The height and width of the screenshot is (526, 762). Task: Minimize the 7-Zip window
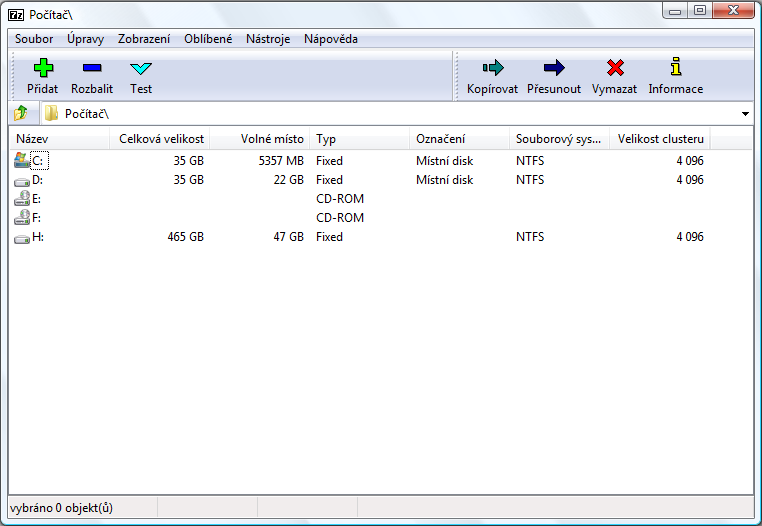tap(675, 11)
